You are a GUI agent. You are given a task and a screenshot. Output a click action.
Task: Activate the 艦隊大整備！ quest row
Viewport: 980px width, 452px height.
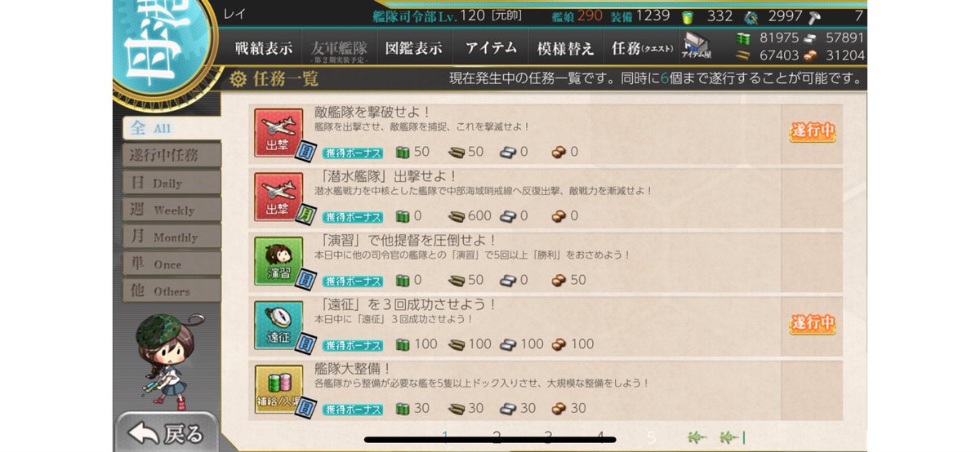coord(545,389)
